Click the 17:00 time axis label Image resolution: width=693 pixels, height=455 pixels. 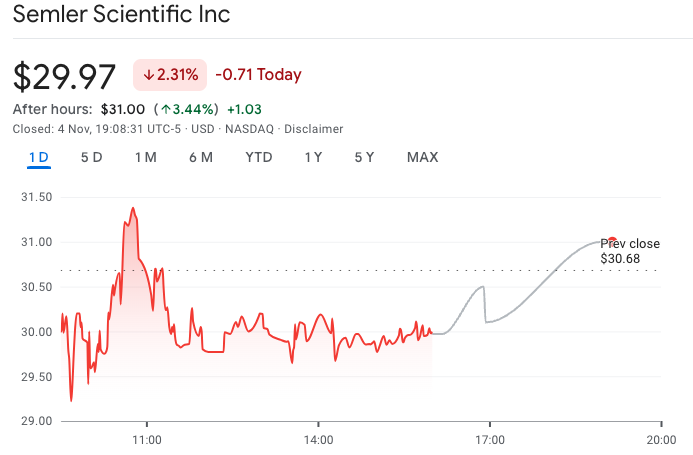[489, 439]
